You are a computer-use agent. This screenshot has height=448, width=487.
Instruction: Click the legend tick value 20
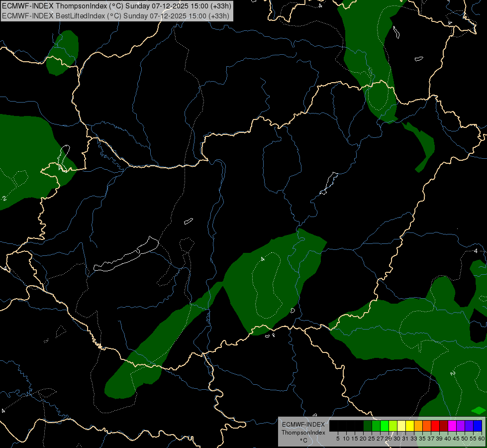(363, 439)
